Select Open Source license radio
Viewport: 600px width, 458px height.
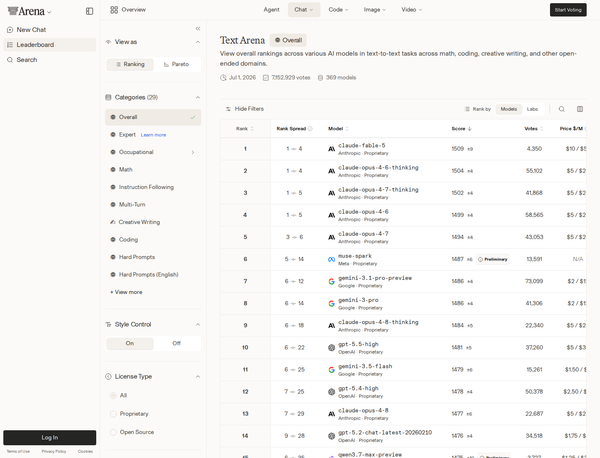[x=113, y=432]
